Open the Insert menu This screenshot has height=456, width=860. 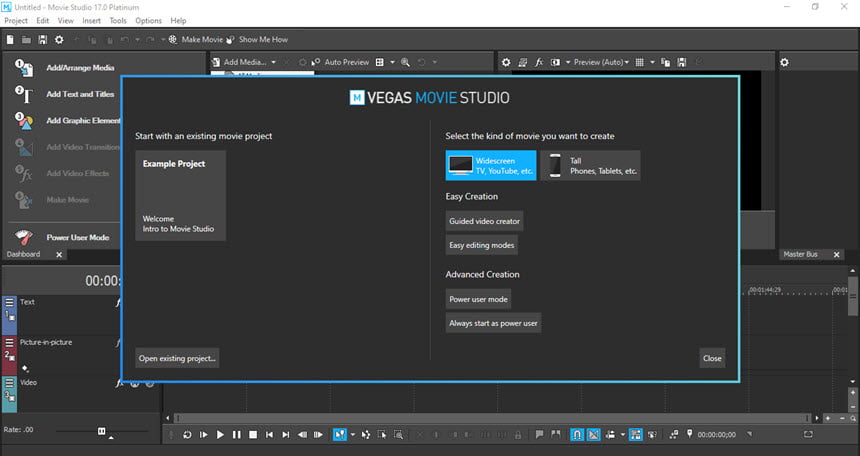coord(92,20)
